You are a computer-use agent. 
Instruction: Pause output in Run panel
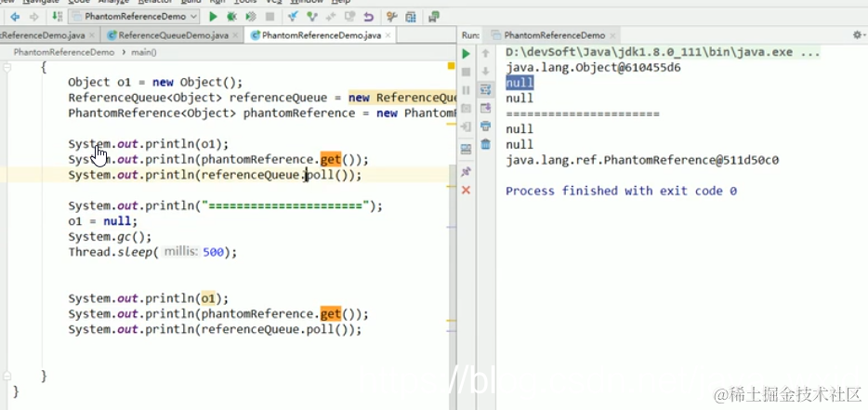pos(467,90)
